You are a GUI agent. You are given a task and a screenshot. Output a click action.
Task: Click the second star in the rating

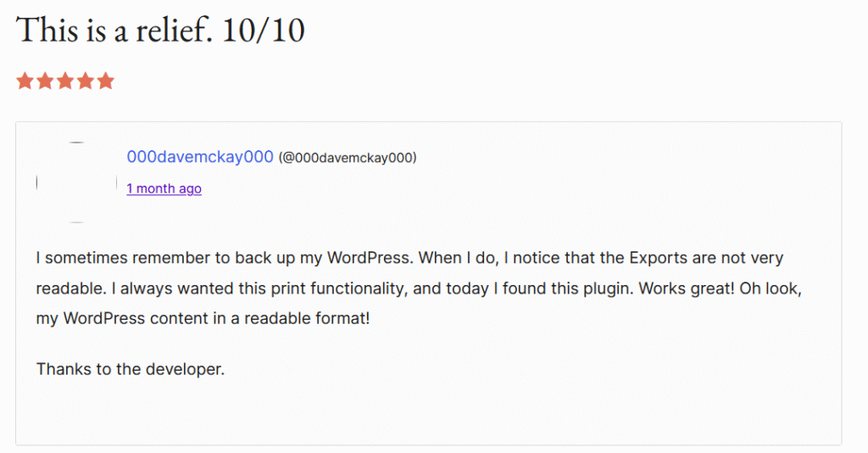(45, 81)
